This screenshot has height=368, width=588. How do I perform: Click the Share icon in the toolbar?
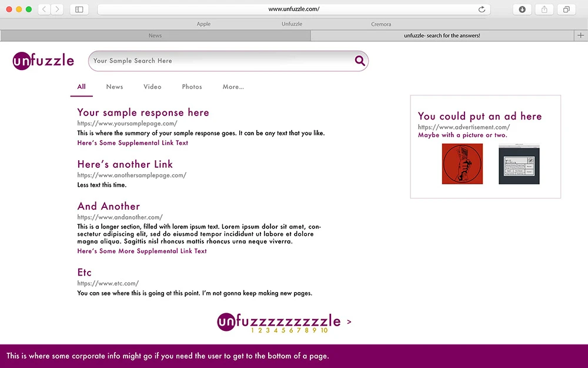click(544, 9)
